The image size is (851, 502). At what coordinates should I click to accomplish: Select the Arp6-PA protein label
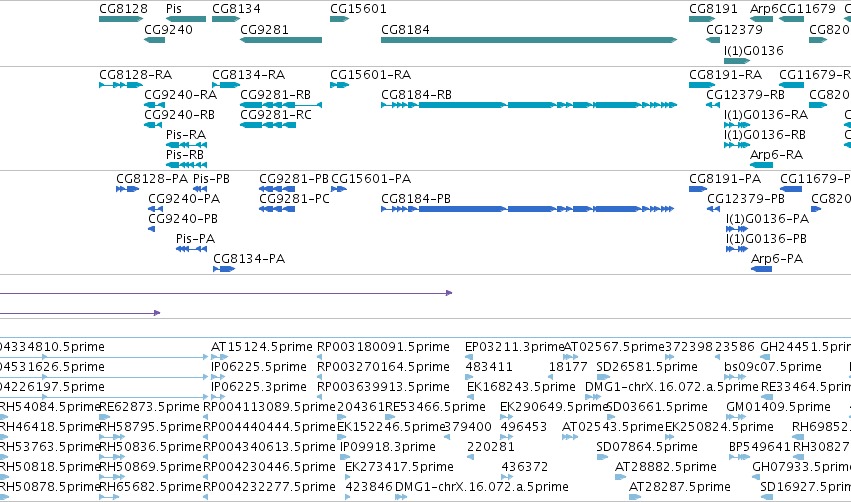(x=777, y=259)
